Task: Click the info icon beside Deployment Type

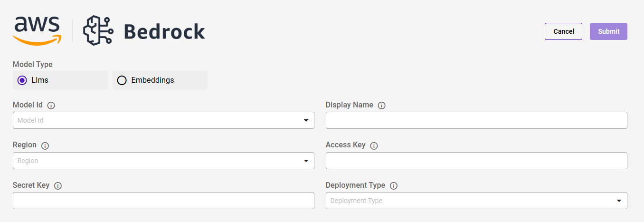Action: click(393, 186)
